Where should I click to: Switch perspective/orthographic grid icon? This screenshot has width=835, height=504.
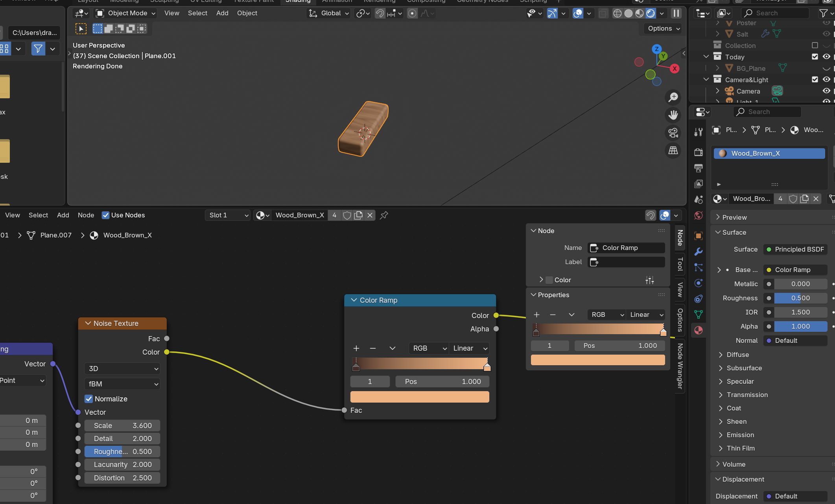(x=673, y=151)
